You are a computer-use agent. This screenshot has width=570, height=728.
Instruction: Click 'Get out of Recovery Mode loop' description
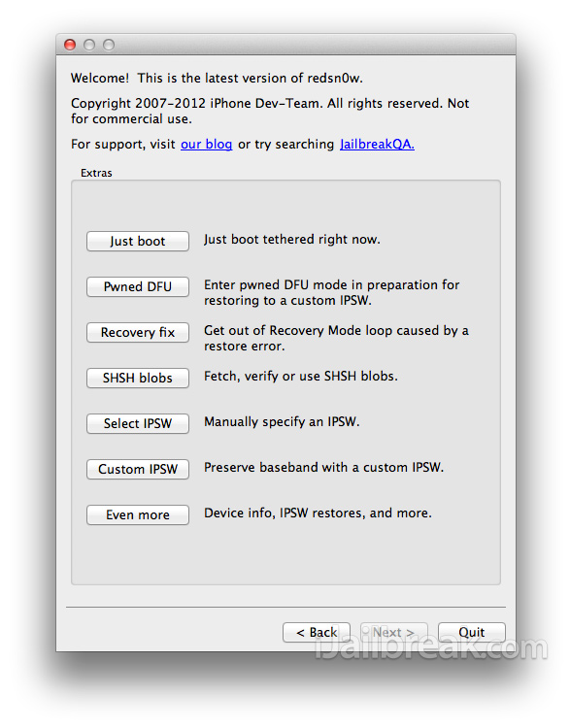coord(336,338)
